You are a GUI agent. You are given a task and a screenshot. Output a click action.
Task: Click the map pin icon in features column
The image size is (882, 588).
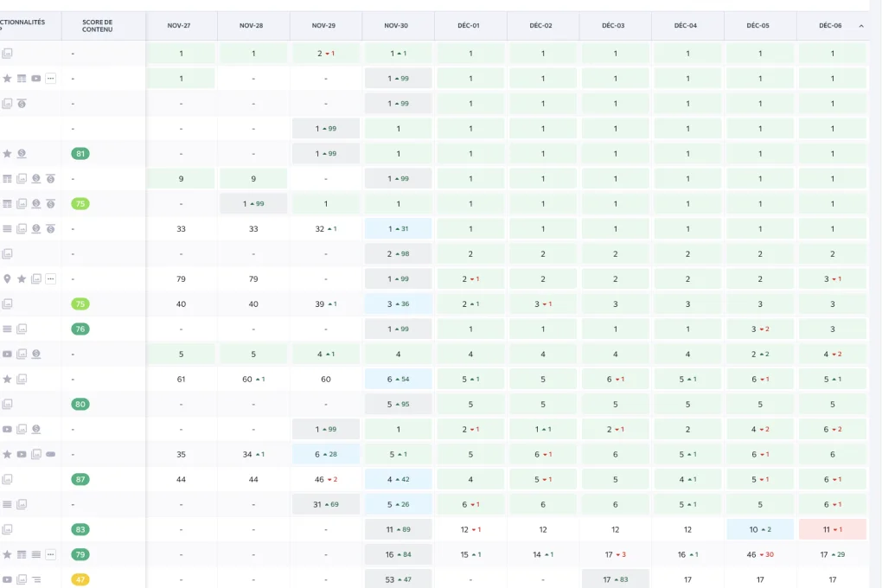8,279
